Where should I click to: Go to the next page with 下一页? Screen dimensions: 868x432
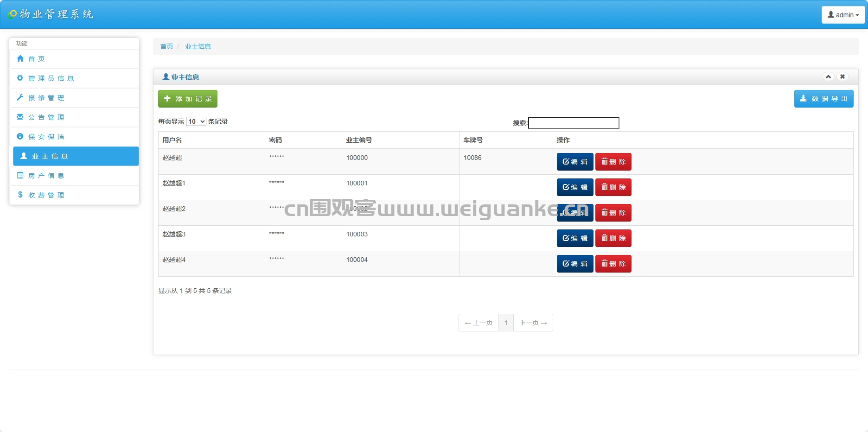pyautogui.click(x=533, y=323)
